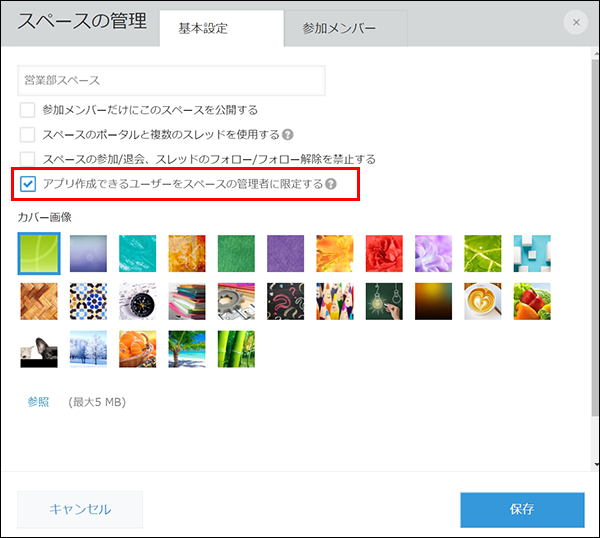The image size is (600, 538).
Task: Choose the tropical palm beach cover
Action: click(x=187, y=349)
